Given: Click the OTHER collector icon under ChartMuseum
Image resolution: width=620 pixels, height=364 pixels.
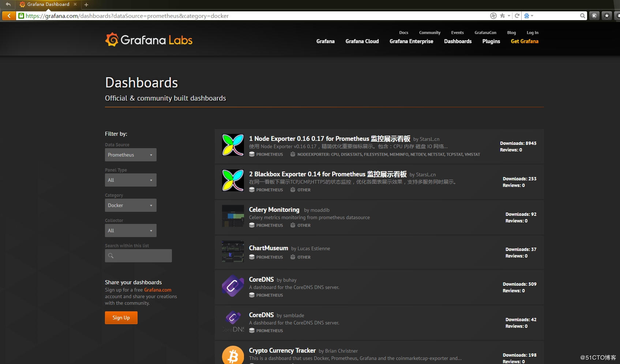Looking at the screenshot, I should (x=293, y=257).
